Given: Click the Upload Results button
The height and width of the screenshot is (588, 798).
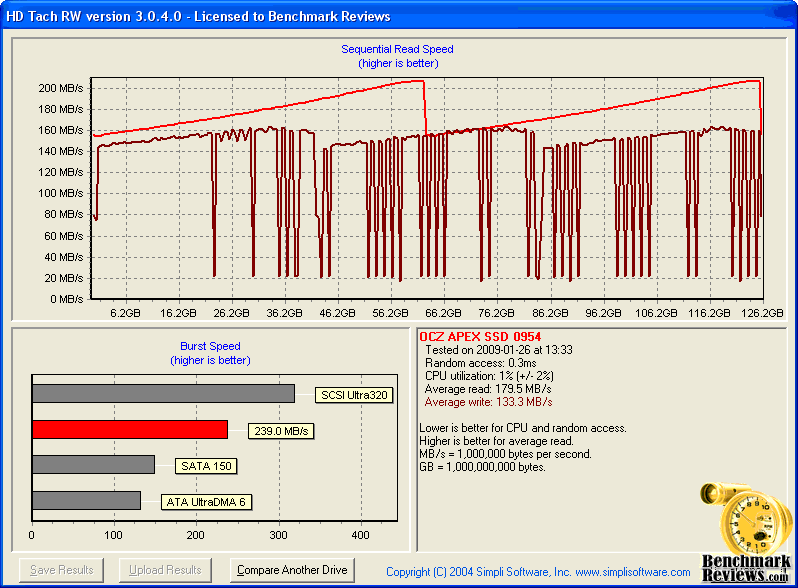Looking at the screenshot, I should tap(165, 570).
